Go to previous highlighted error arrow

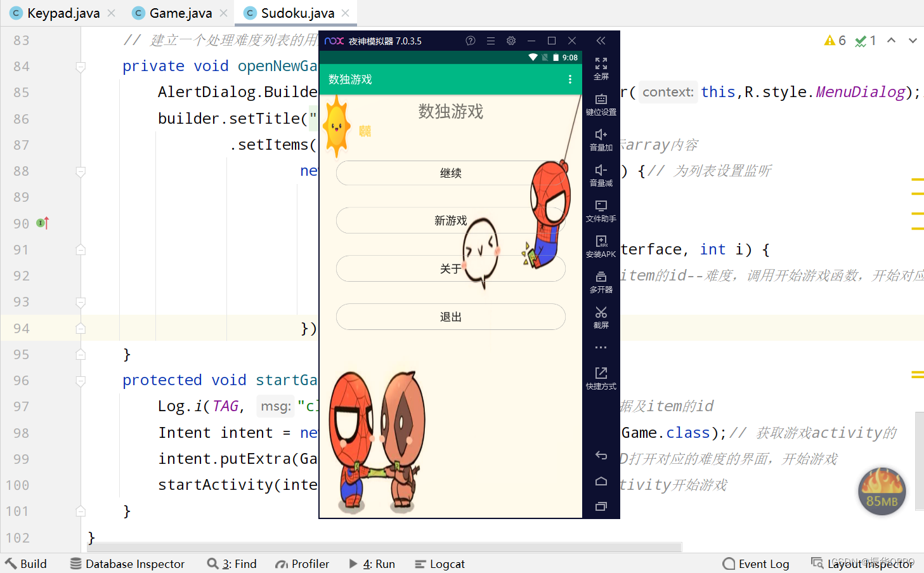coord(891,41)
